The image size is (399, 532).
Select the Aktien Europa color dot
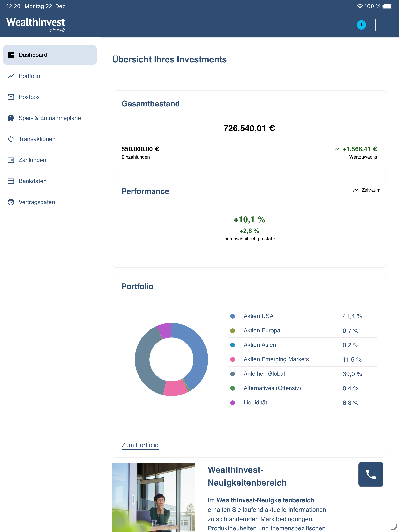coord(232,330)
